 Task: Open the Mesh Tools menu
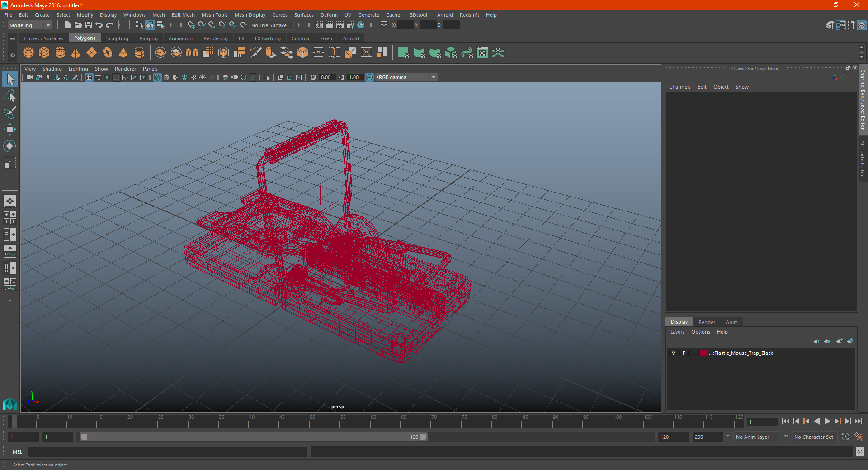point(214,15)
